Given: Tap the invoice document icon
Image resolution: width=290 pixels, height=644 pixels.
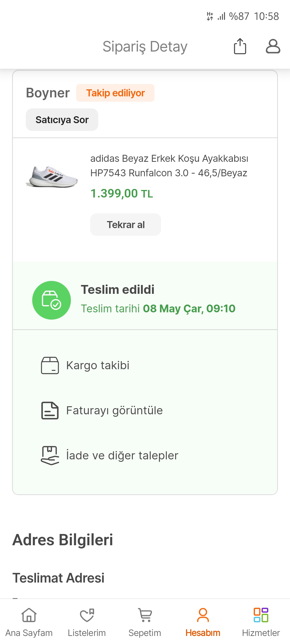Looking at the screenshot, I should click(x=50, y=411).
